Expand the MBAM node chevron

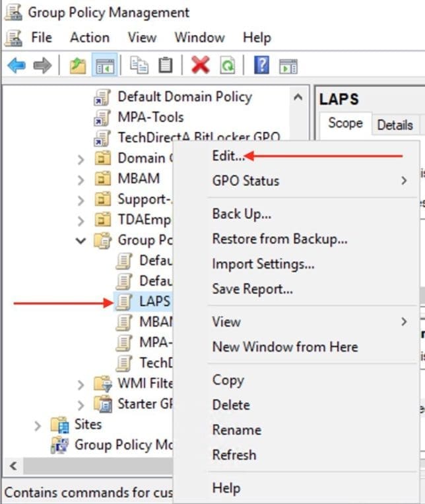click(x=81, y=179)
